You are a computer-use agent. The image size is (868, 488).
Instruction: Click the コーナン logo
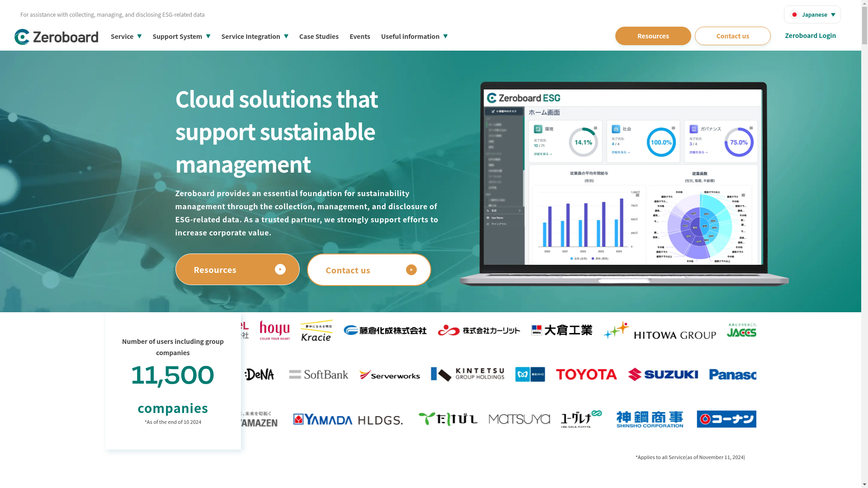pyautogui.click(x=726, y=419)
